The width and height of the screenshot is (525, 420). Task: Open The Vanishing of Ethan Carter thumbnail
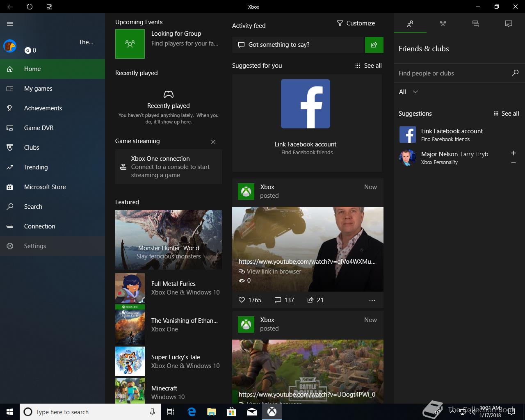tap(130, 325)
